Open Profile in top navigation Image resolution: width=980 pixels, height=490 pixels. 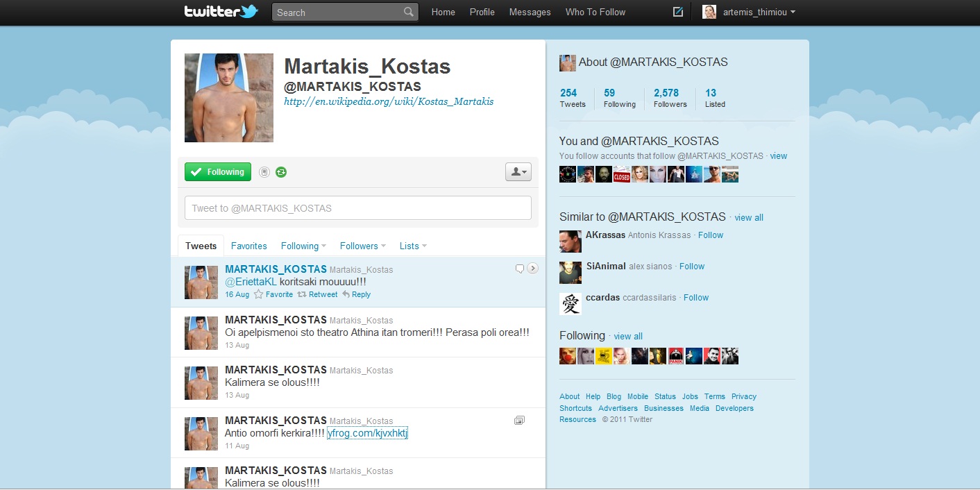(x=482, y=12)
